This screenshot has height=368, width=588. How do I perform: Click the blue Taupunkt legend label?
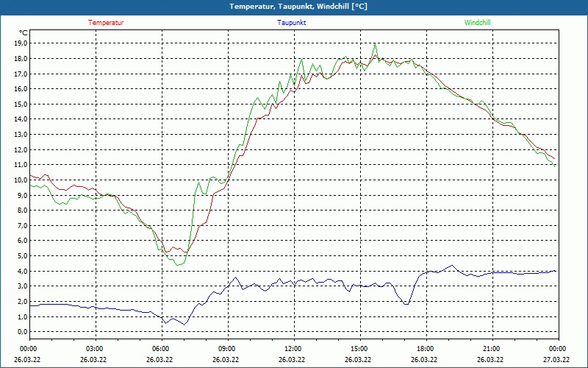click(291, 23)
